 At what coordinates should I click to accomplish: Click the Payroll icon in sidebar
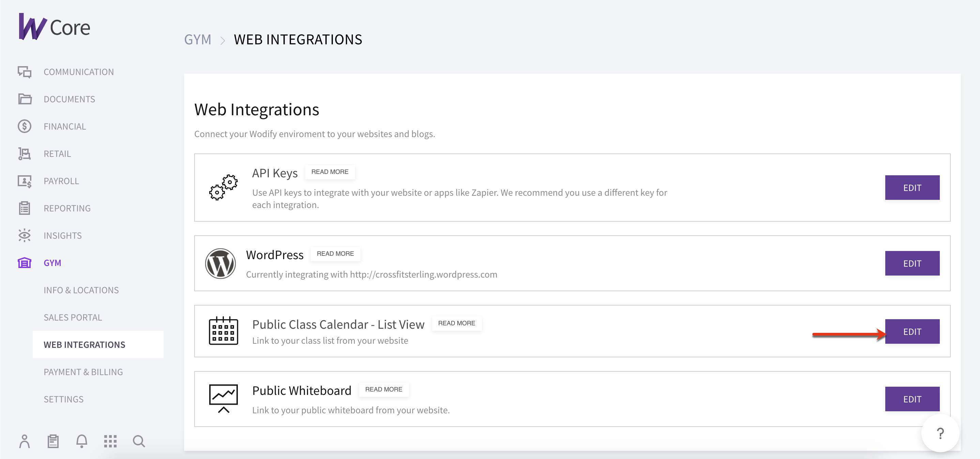(x=25, y=181)
